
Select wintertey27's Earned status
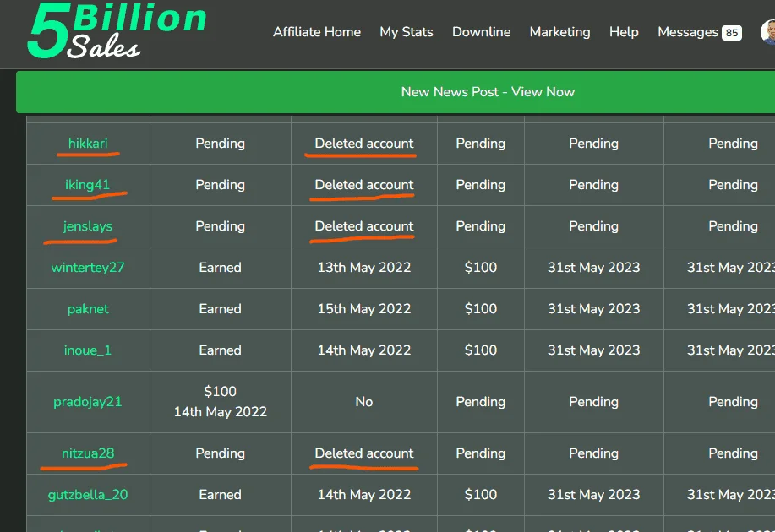(x=221, y=267)
